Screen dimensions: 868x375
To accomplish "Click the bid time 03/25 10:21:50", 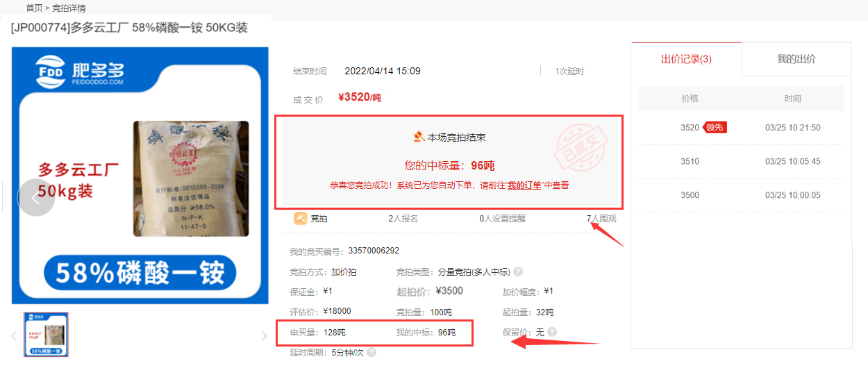I will (x=793, y=128).
